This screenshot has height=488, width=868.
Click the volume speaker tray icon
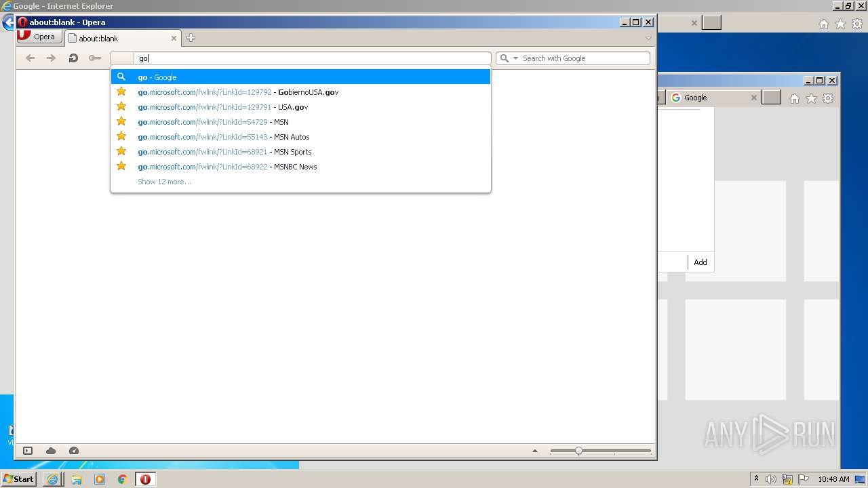click(770, 479)
